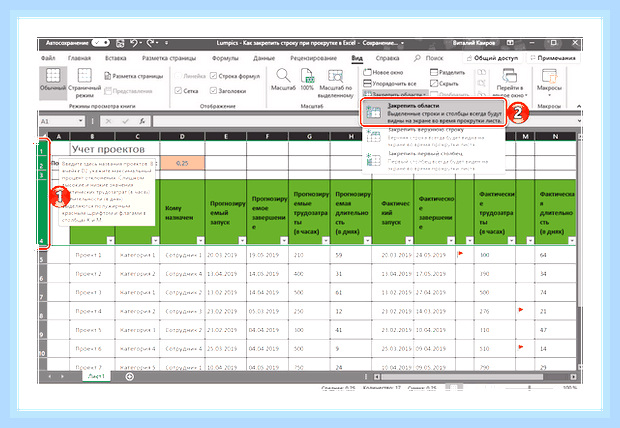Uncheck the Строка формул checkbox

click(x=214, y=76)
